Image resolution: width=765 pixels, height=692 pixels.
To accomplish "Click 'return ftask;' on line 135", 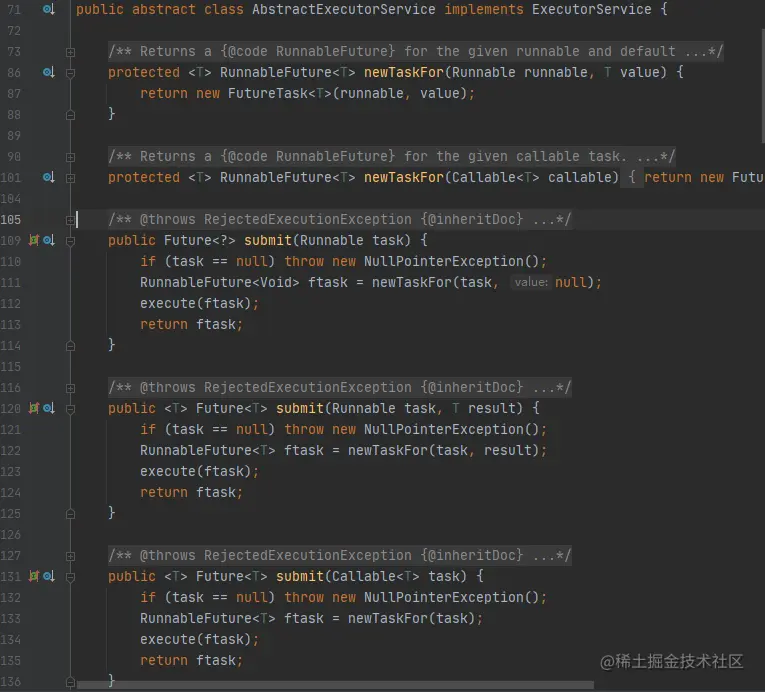I will (191, 660).
